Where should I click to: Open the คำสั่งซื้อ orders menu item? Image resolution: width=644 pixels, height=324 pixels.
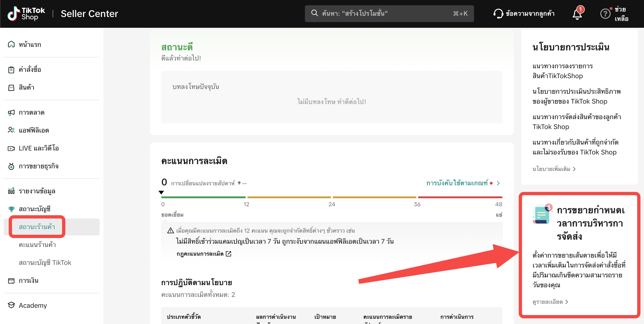[30, 69]
